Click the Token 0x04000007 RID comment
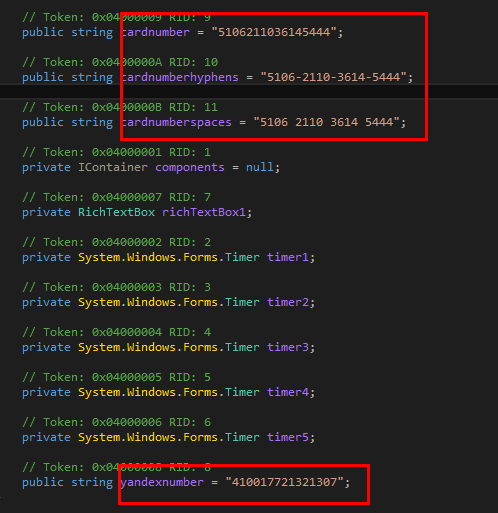Image resolution: width=498 pixels, height=513 pixels. [116, 197]
